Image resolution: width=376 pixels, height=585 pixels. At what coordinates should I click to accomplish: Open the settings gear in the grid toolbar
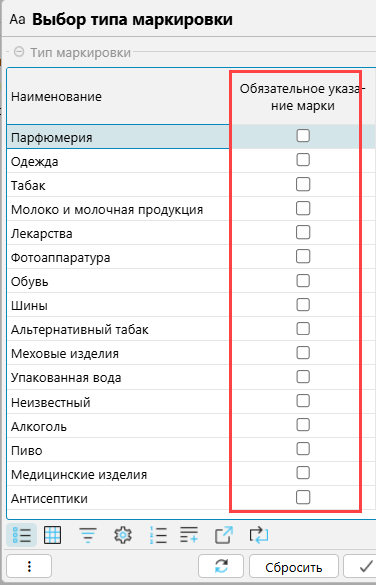123,535
